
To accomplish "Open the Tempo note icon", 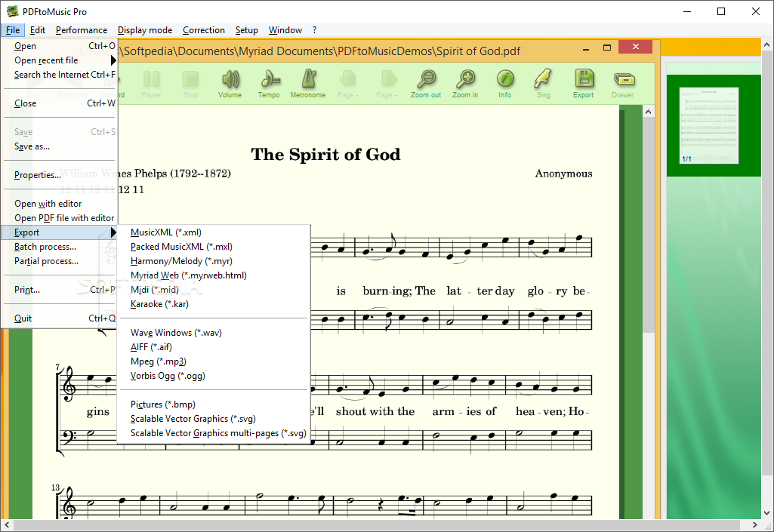I will pyautogui.click(x=270, y=79).
